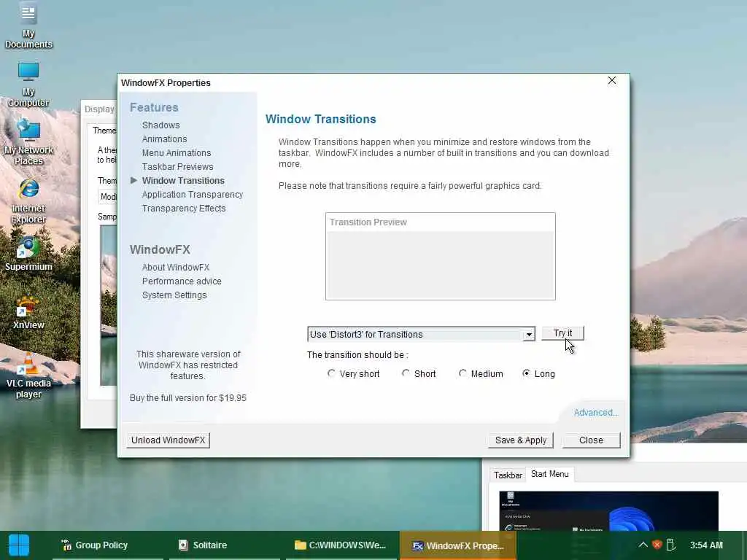Select the Short transition option
This screenshot has width=747, height=560.
point(419,374)
